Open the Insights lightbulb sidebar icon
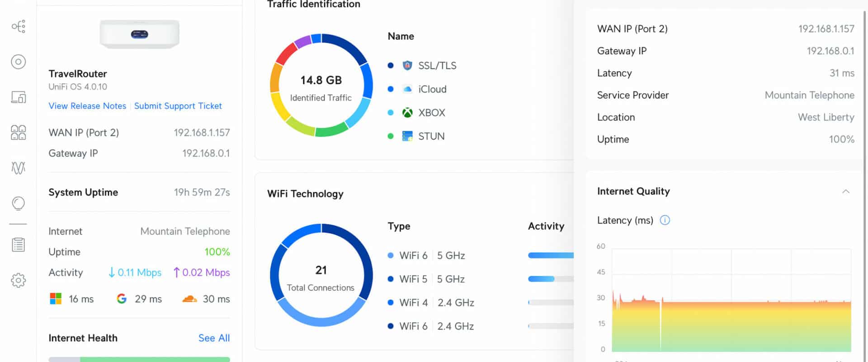This screenshot has height=362, width=868. [18, 204]
